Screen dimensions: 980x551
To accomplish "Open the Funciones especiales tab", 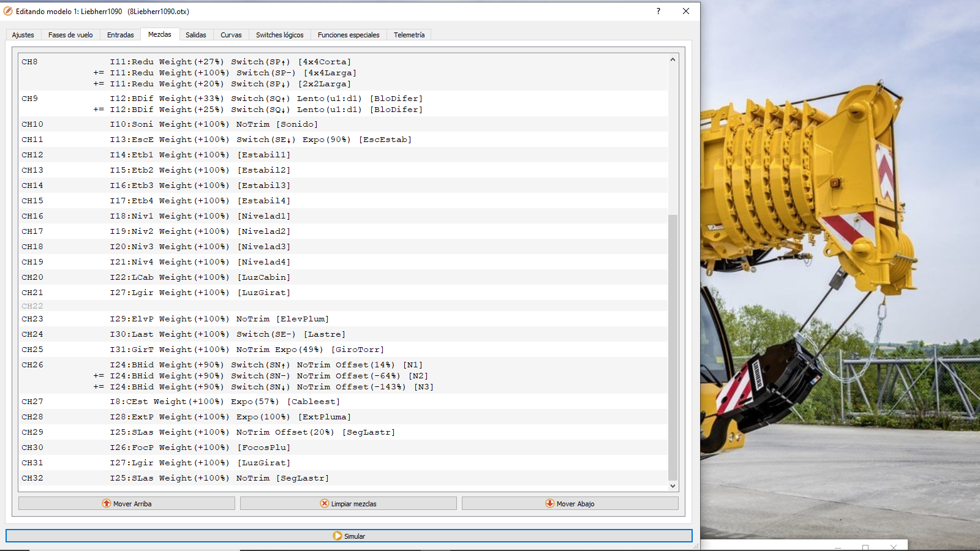I will coord(349,35).
